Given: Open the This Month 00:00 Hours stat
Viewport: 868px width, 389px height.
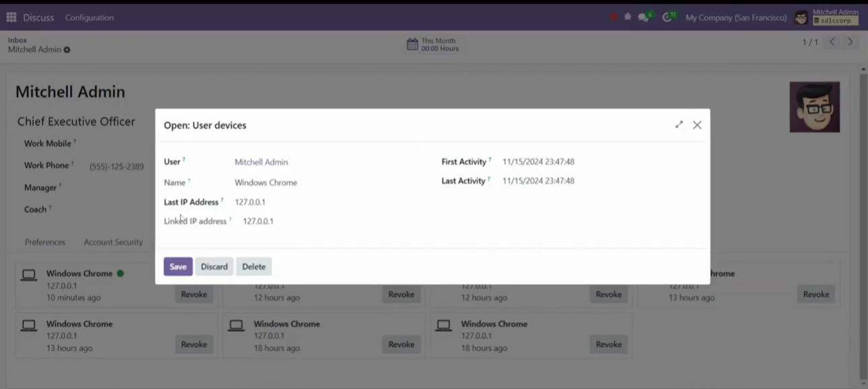Looking at the screenshot, I should pos(434,44).
